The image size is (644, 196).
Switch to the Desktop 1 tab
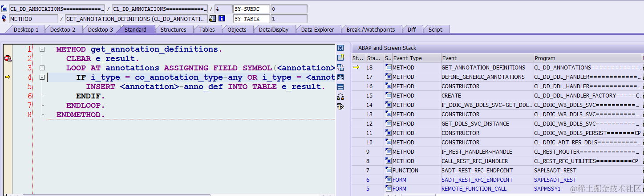[26, 29]
